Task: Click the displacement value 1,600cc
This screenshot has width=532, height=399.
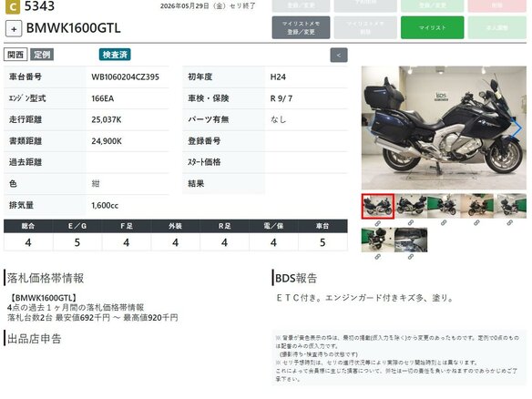Action: point(105,205)
